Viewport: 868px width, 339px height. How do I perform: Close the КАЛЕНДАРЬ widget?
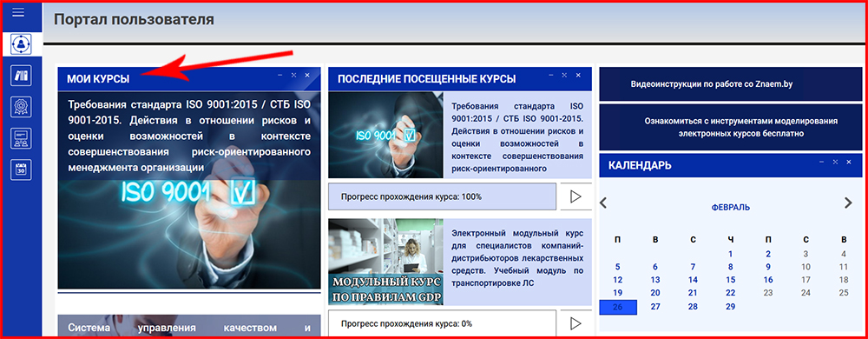pyautogui.click(x=849, y=162)
